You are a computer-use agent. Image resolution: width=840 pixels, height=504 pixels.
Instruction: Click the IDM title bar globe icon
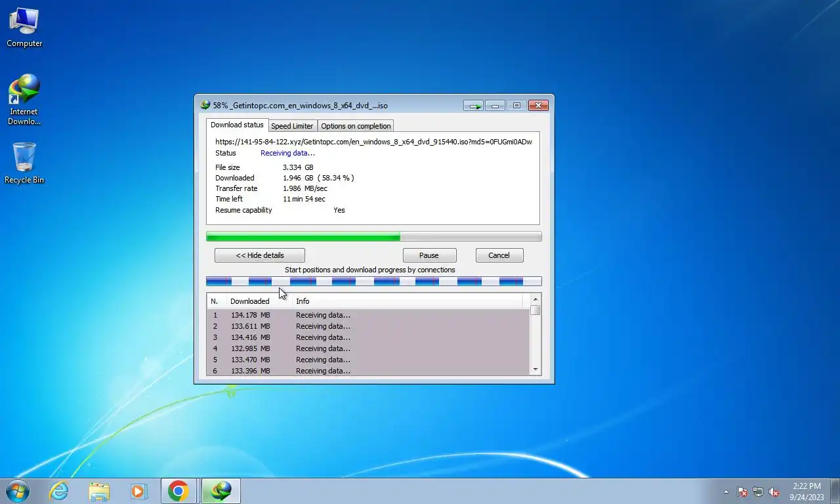[205, 105]
